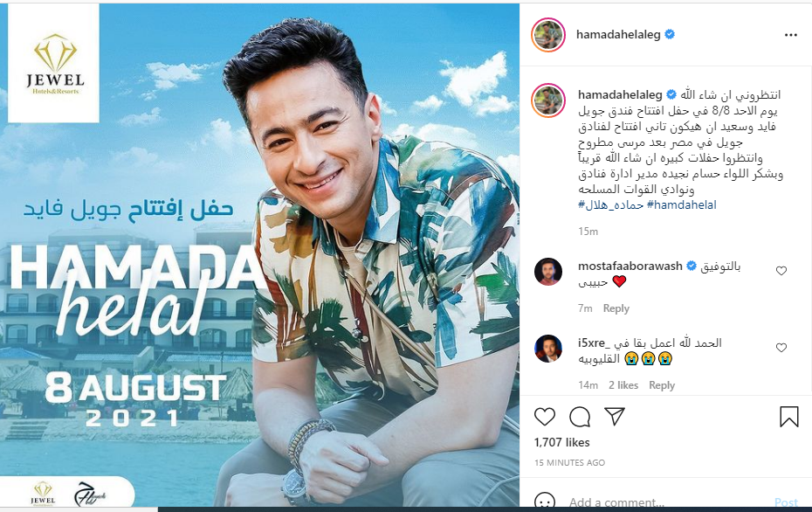Click the i5xre_ profile picture

point(548,349)
